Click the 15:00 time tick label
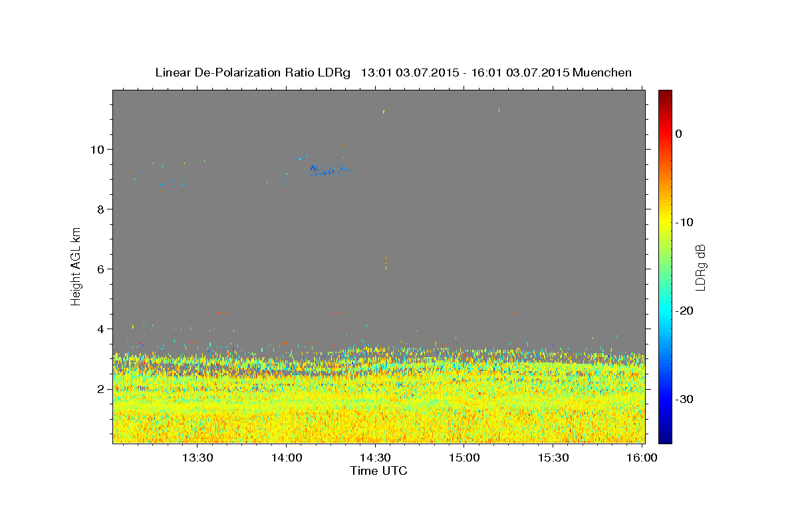Screen dimensions: 798x532 pyautogui.click(x=464, y=458)
